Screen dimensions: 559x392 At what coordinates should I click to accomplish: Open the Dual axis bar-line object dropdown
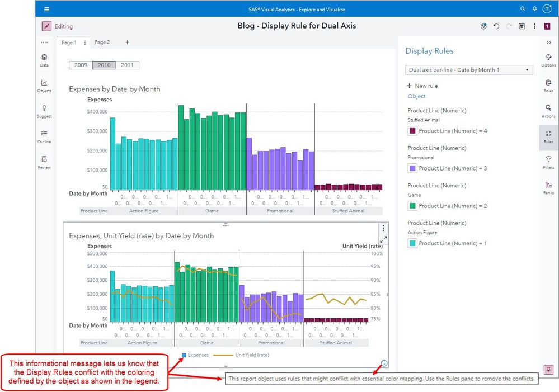(469, 70)
